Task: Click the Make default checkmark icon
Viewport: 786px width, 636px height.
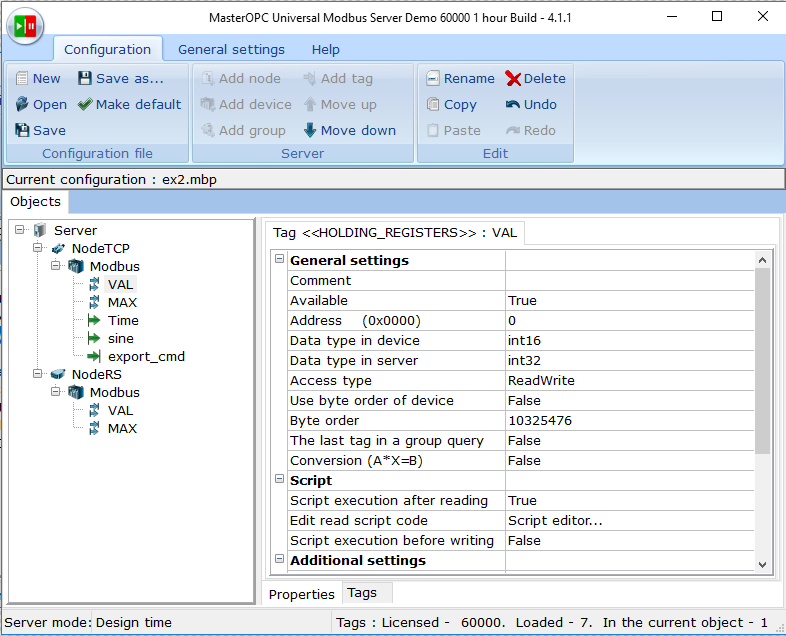Action: pyautogui.click(x=85, y=104)
